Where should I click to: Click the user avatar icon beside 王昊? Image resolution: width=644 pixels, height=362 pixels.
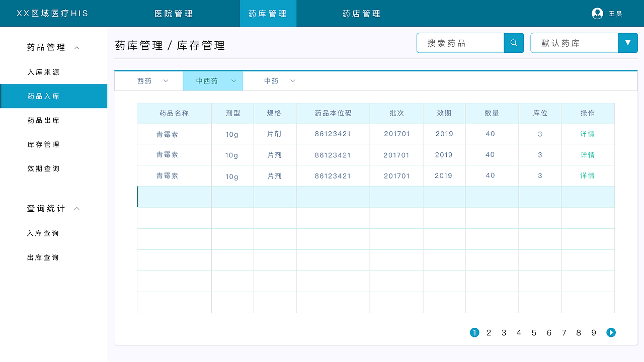(x=597, y=13)
